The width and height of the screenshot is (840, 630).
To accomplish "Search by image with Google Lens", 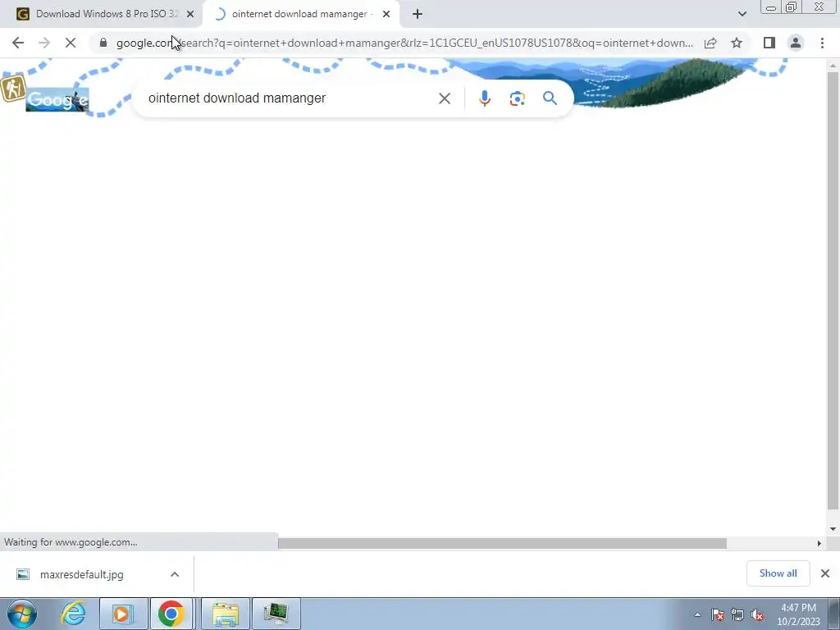I will tap(517, 98).
